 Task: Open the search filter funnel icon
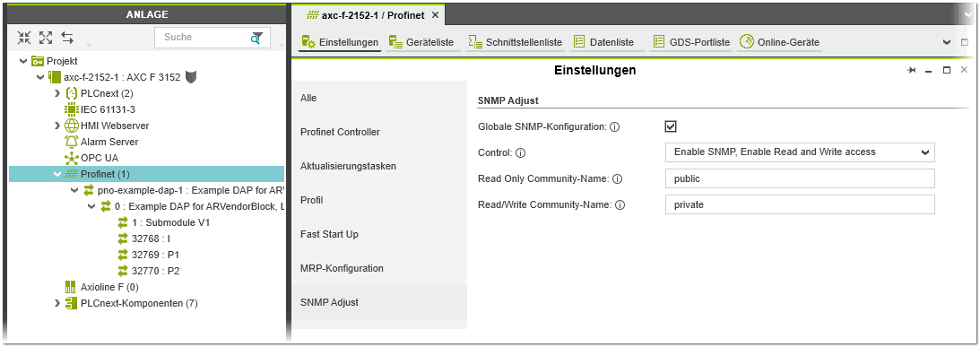[x=256, y=38]
